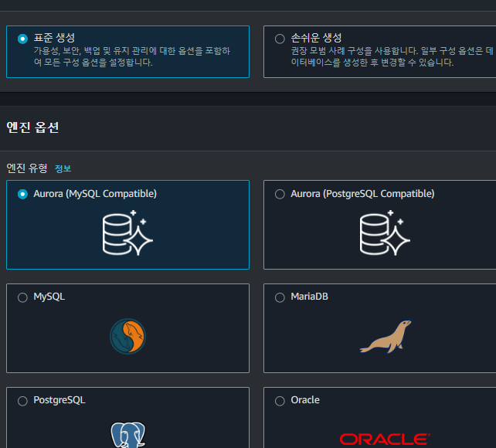Click the 엔진 옵션 section heading

32,127
